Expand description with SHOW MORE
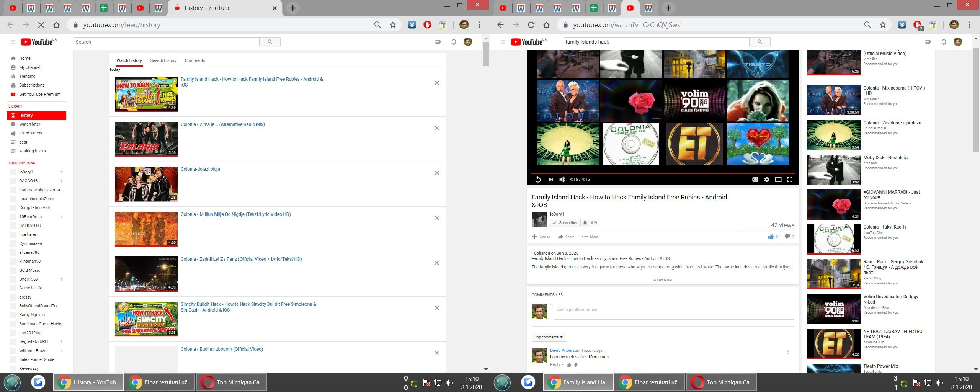Screen dimensions: 980x392 coord(663,280)
